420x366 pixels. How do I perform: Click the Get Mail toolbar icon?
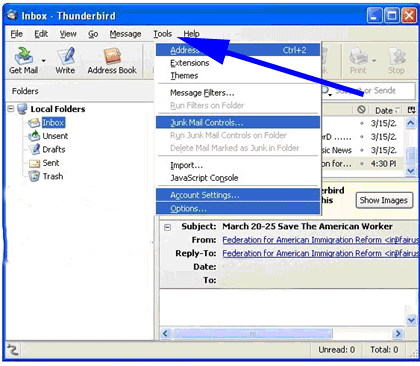(24, 56)
